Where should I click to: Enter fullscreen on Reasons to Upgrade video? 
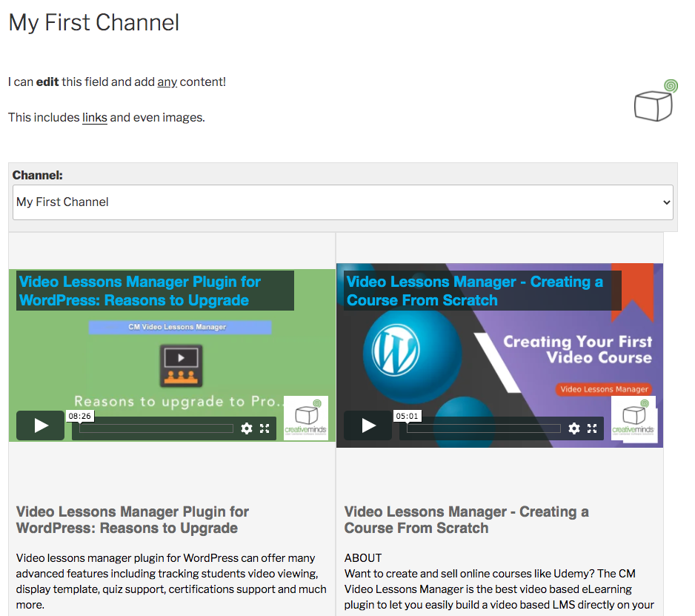coord(265,428)
